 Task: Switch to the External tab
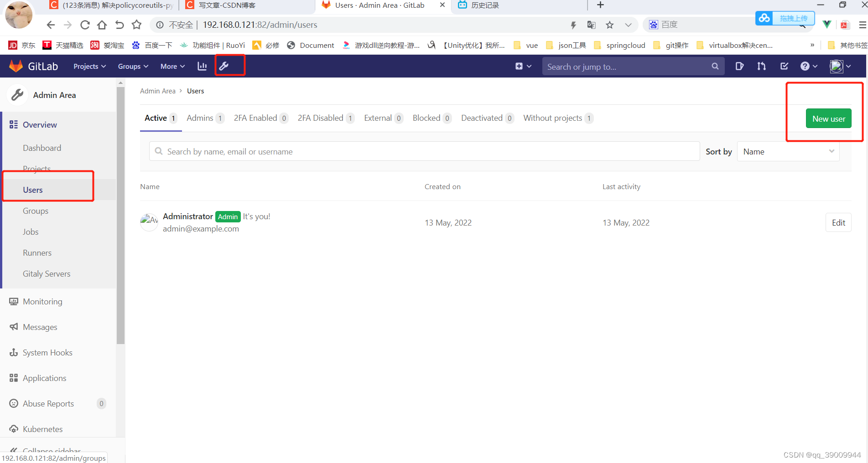click(x=383, y=118)
